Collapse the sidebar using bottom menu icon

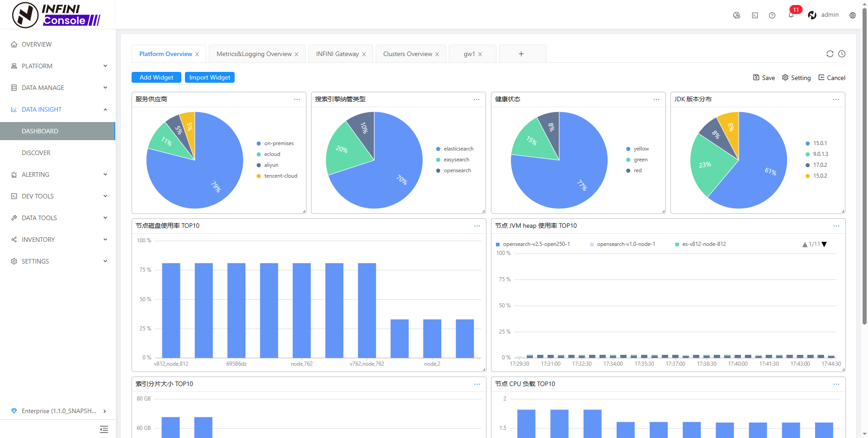[x=104, y=429]
